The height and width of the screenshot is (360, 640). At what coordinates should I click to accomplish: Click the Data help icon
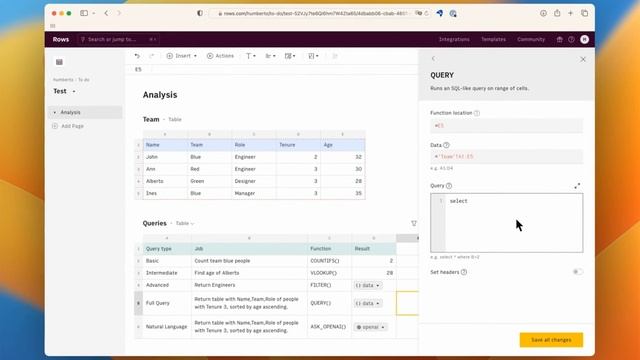point(446,145)
